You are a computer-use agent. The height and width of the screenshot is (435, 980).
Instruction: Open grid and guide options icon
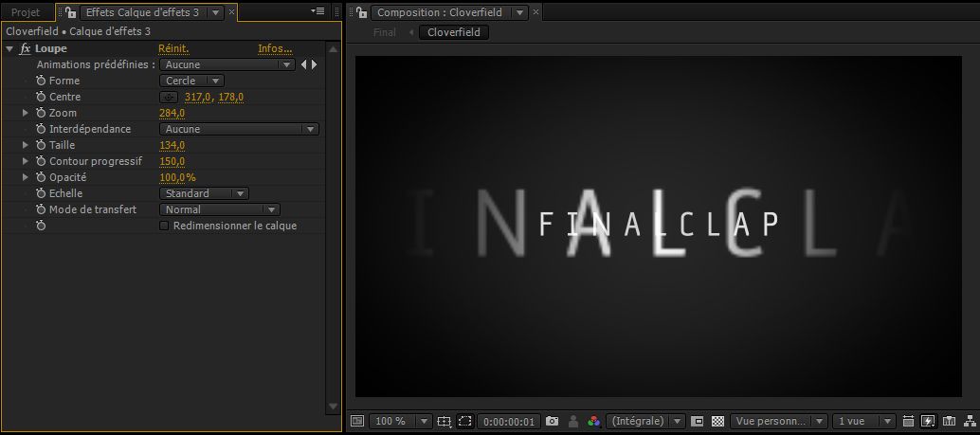tap(445, 421)
